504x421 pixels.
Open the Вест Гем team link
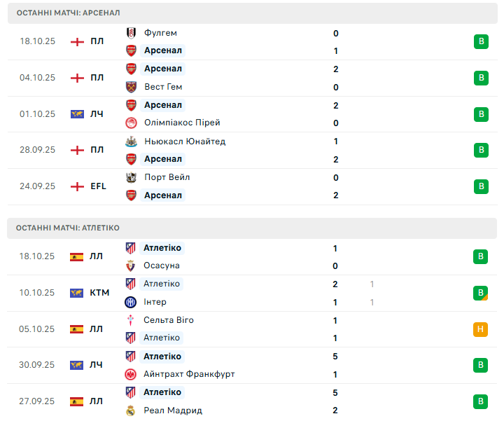163,87
